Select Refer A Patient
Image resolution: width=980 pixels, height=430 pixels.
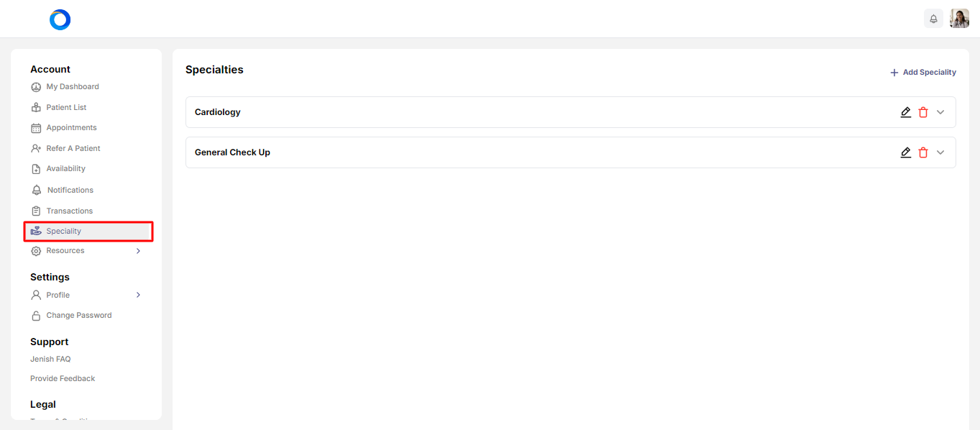coord(73,149)
